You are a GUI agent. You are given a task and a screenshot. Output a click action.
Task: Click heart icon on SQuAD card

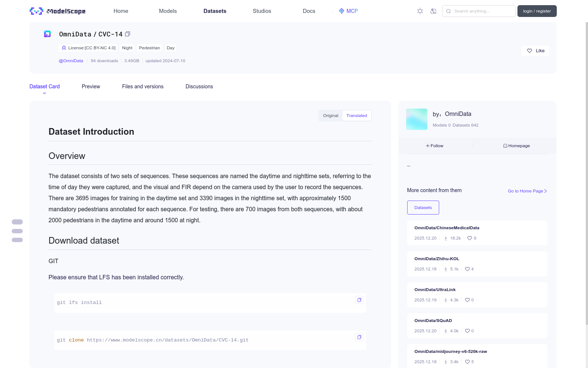(467, 331)
